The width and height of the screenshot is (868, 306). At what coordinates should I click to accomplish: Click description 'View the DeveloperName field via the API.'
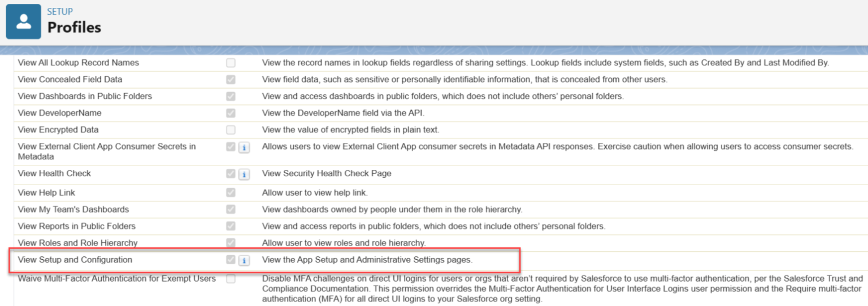point(343,113)
